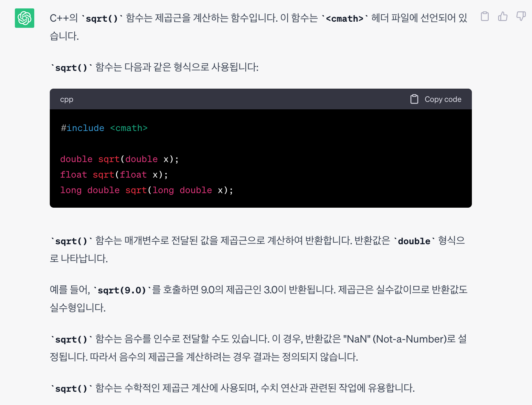Click the 'float sqrt(float x);' code line
The width and height of the screenshot is (532, 405).
[114, 175]
